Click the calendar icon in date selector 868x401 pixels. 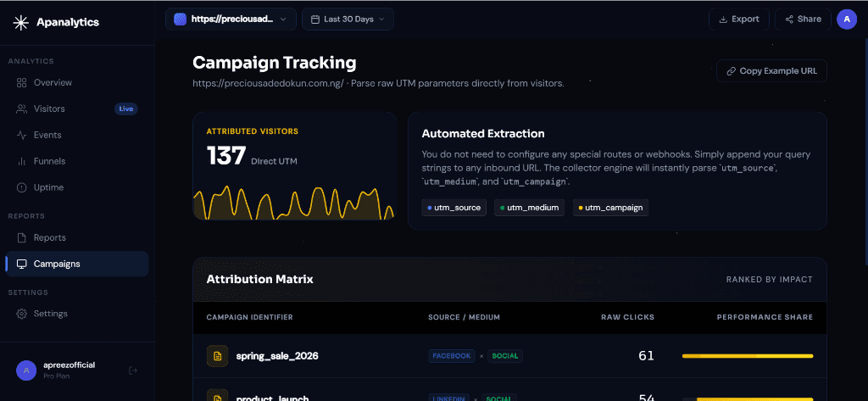click(x=315, y=19)
